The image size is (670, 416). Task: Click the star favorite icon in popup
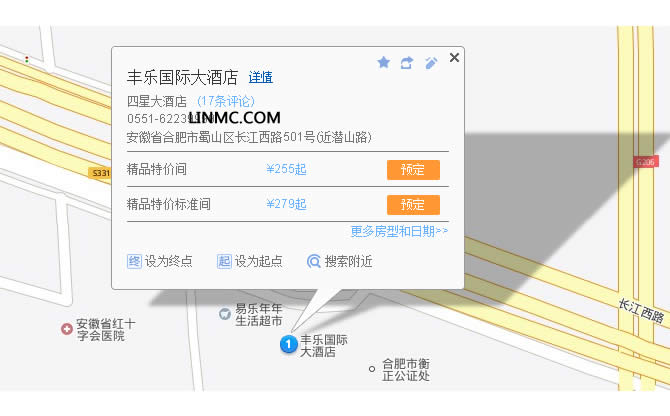tap(384, 63)
